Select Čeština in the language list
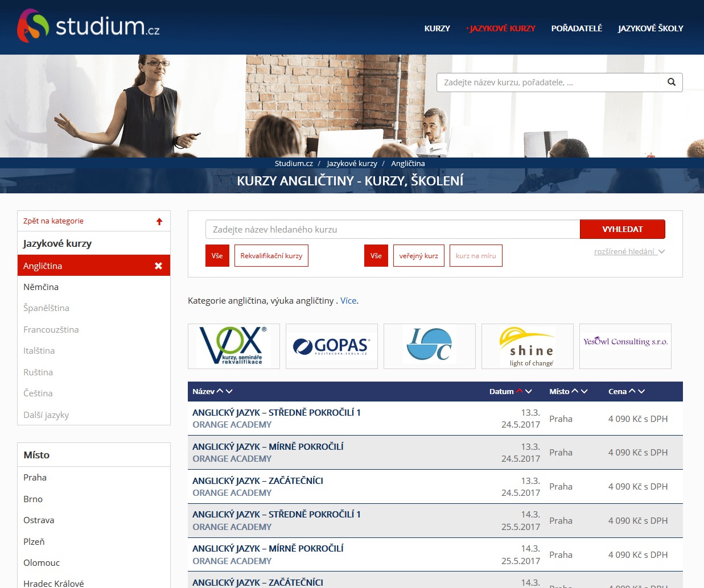This screenshot has height=588, width=704. (94, 394)
